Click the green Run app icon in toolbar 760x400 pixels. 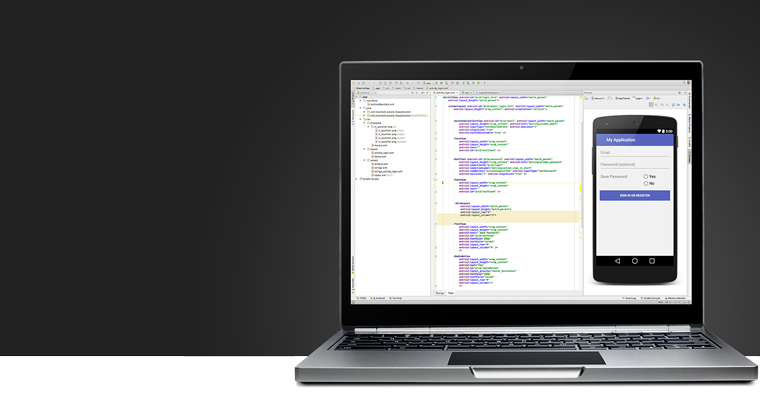436,83
